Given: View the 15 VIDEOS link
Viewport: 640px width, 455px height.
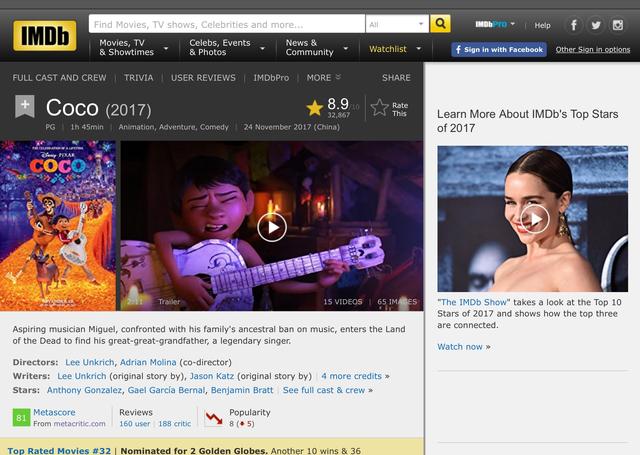Looking at the screenshot, I should tap(343, 302).
